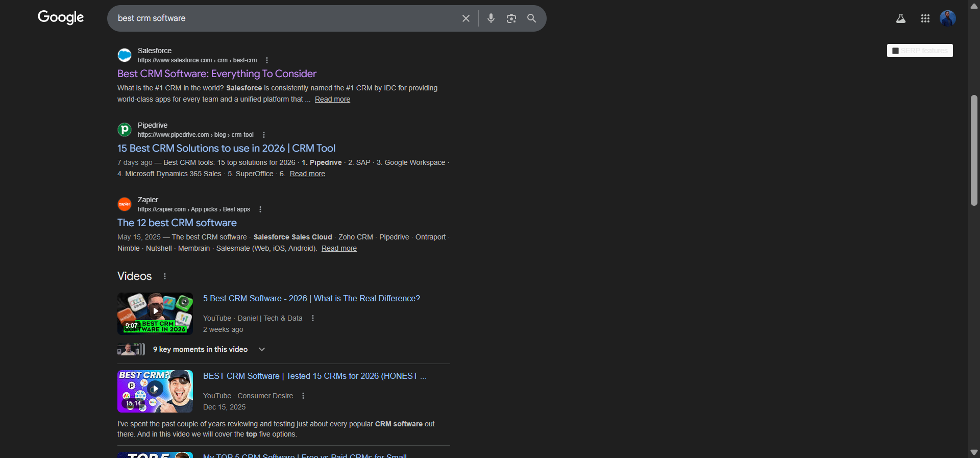
Task: Click Read more on Salesforce snippet
Action: pos(332,99)
